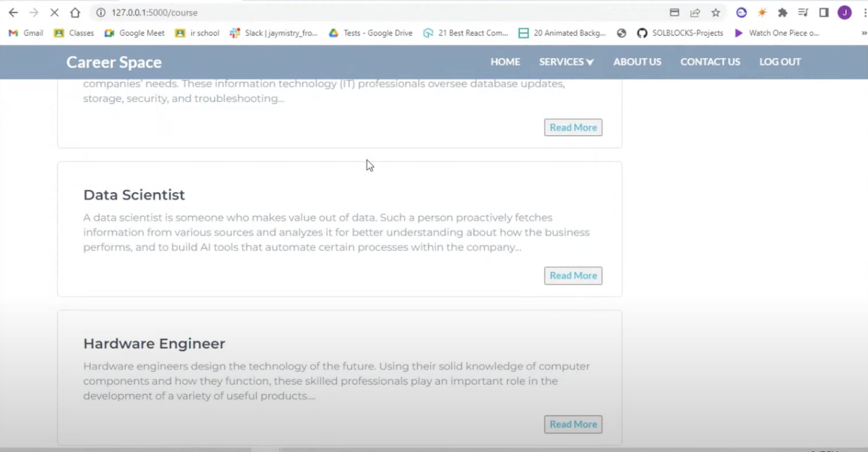Open the Chrome three-dot menu
The height and width of the screenshot is (452, 868).
[865, 13]
